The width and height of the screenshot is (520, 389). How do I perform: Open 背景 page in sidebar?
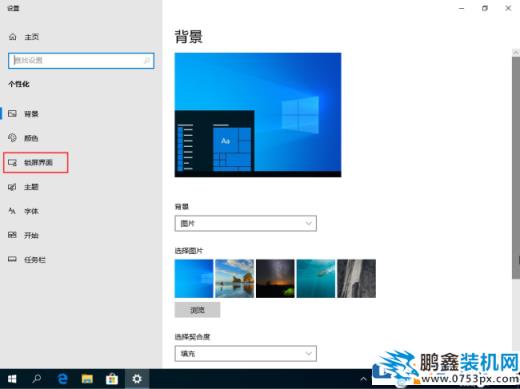31,114
